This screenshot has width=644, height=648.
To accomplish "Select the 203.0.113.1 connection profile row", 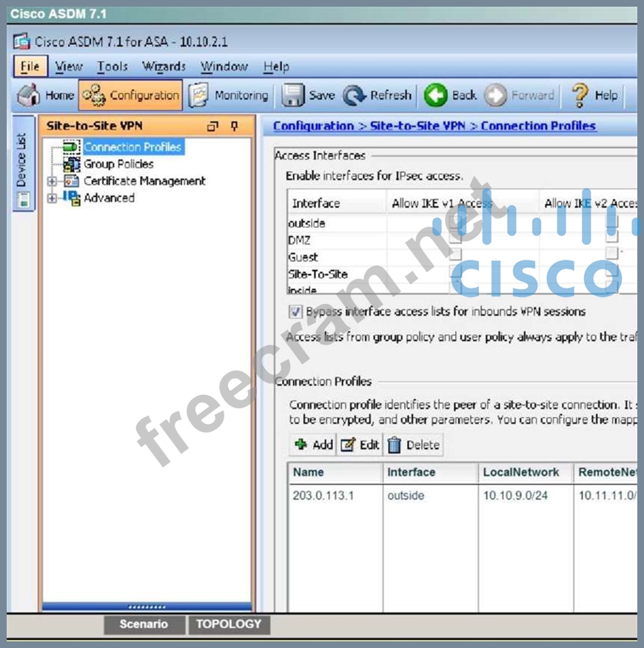I will [x=323, y=496].
